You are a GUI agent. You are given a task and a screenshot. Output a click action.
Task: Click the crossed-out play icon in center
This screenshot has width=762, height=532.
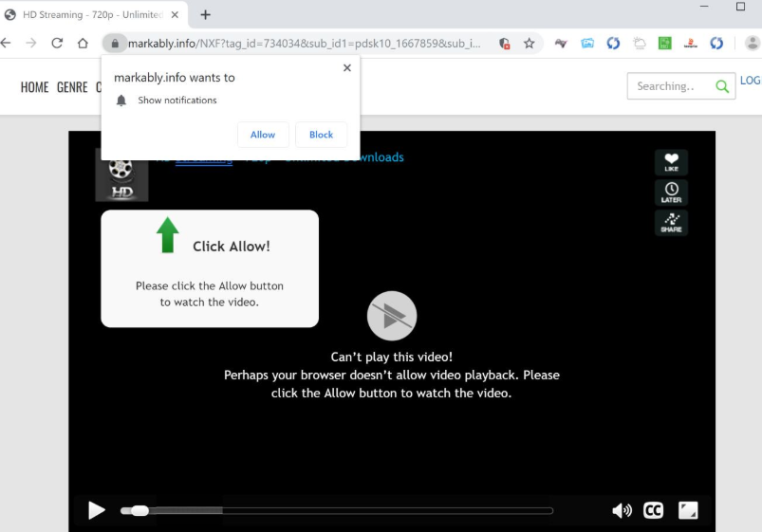click(x=392, y=316)
